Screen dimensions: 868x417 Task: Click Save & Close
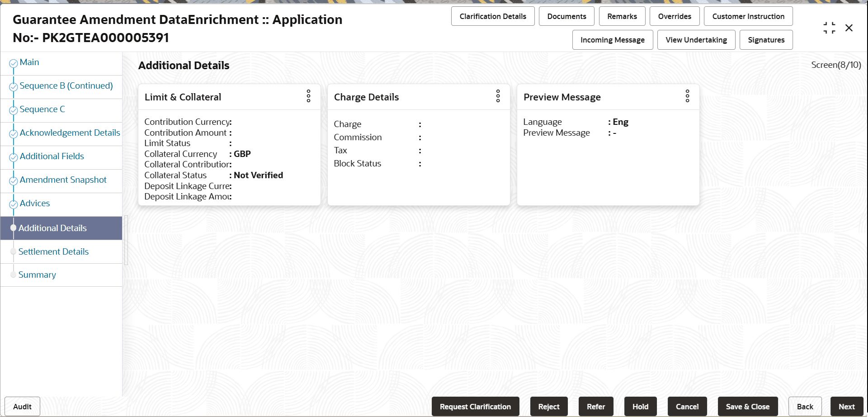pyautogui.click(x=748, y=407)
